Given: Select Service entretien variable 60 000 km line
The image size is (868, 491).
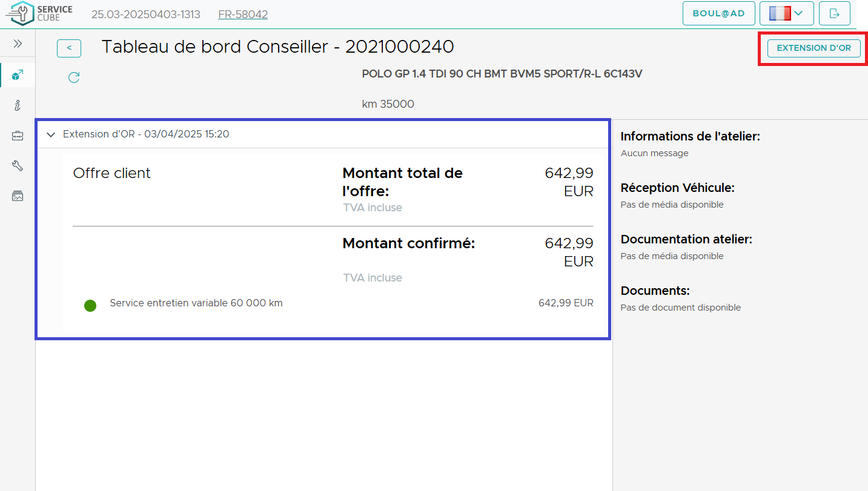Looking at the screenshot, I should 196,303.
